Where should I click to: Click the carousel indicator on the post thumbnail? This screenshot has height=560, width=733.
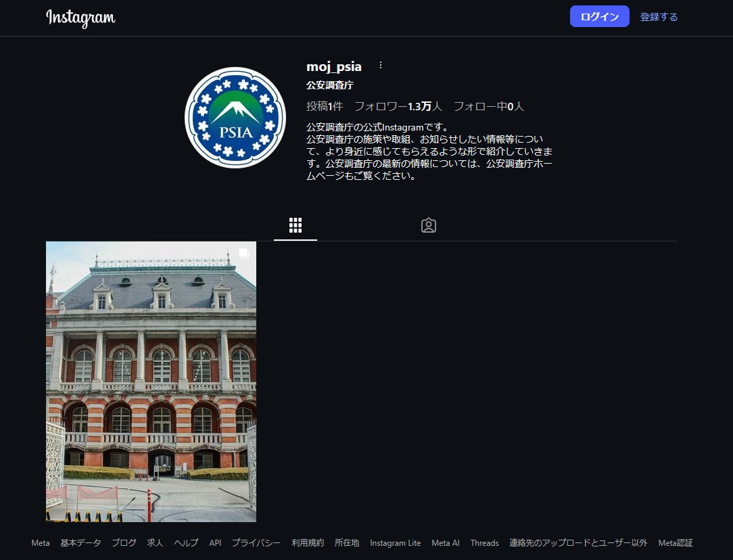coord(244,254)
